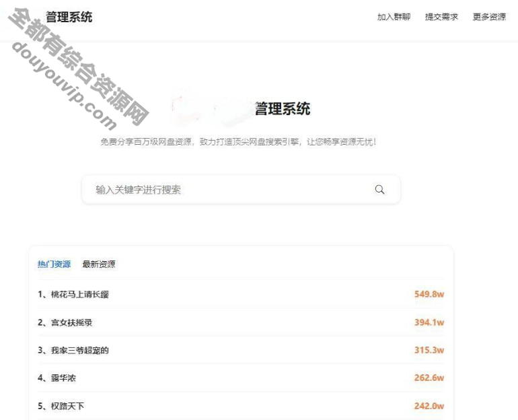Click the 549.8w view count

(429, 294)
